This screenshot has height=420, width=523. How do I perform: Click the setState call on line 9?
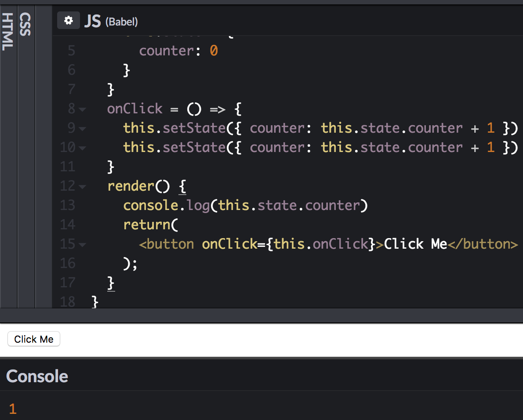(320, 128)
